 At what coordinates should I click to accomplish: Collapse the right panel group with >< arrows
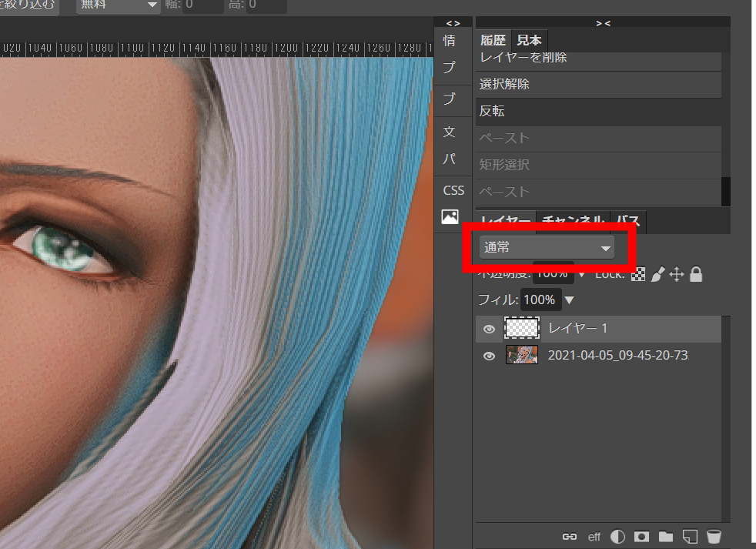coord(603,23)
